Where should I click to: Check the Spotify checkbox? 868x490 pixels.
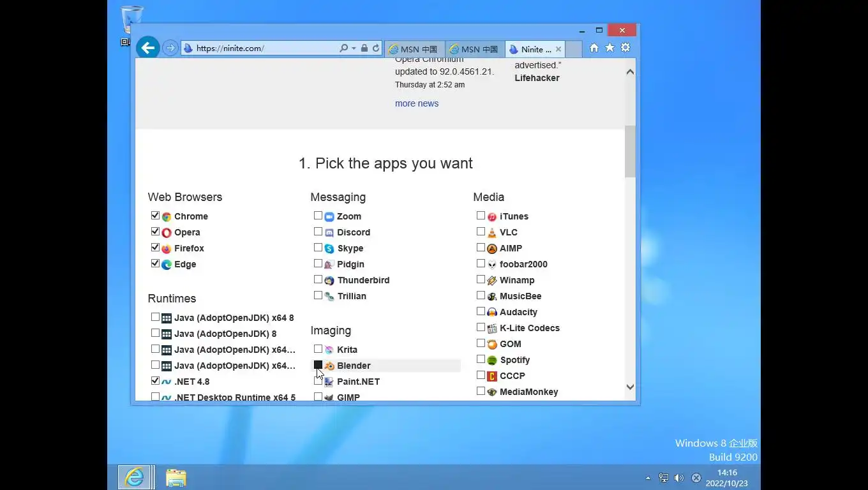(x=481, y=359)
